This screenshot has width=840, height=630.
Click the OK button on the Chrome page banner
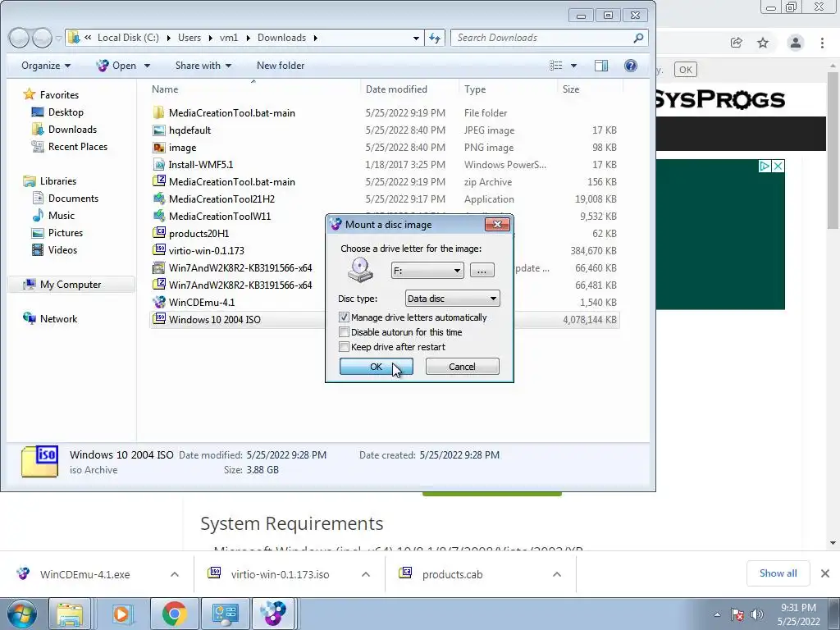click(x=685, y=70)
